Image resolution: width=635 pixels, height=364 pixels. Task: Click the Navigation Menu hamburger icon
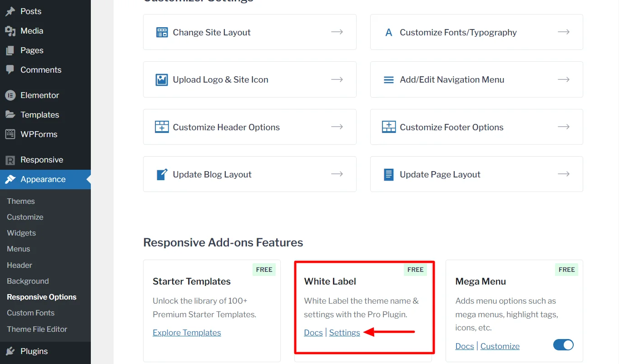click(x=389, y=80)
